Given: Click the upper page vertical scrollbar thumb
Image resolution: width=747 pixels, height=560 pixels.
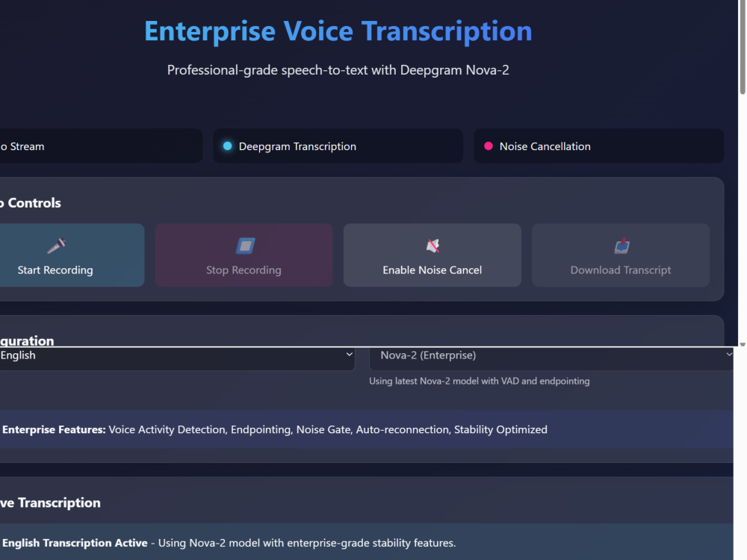Looking at the screenshot, I should click(743, 46).
